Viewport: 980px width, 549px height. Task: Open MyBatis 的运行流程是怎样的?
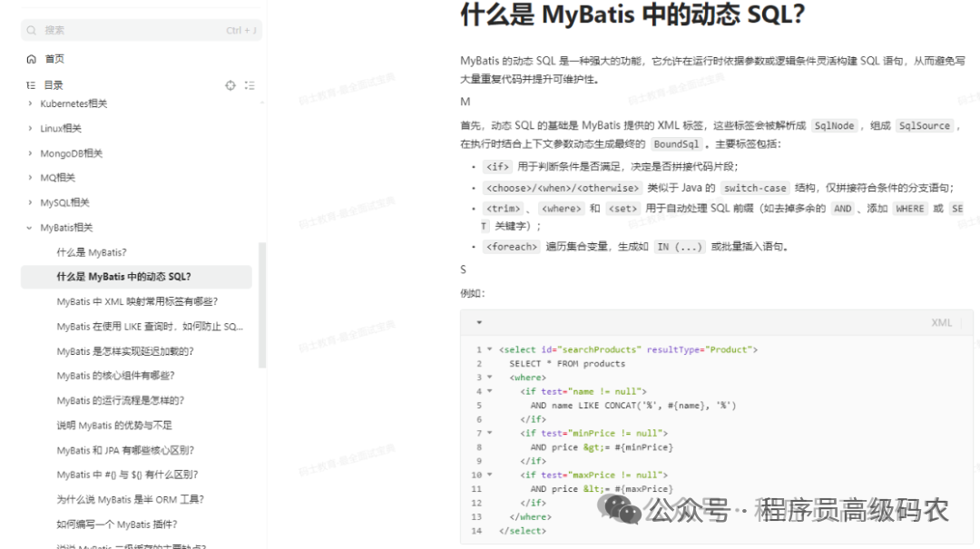[x=120, y=400]
